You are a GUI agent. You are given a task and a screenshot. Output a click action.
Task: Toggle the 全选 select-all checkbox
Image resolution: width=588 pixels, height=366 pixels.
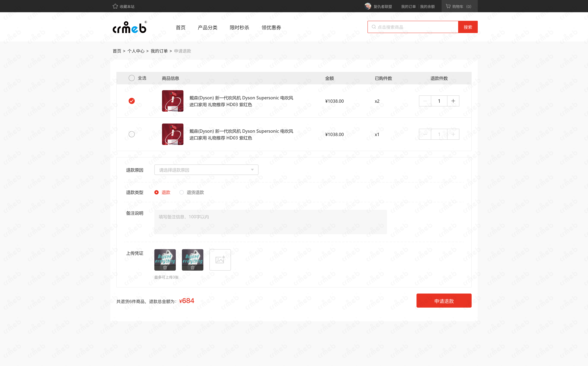coord(132,78)
